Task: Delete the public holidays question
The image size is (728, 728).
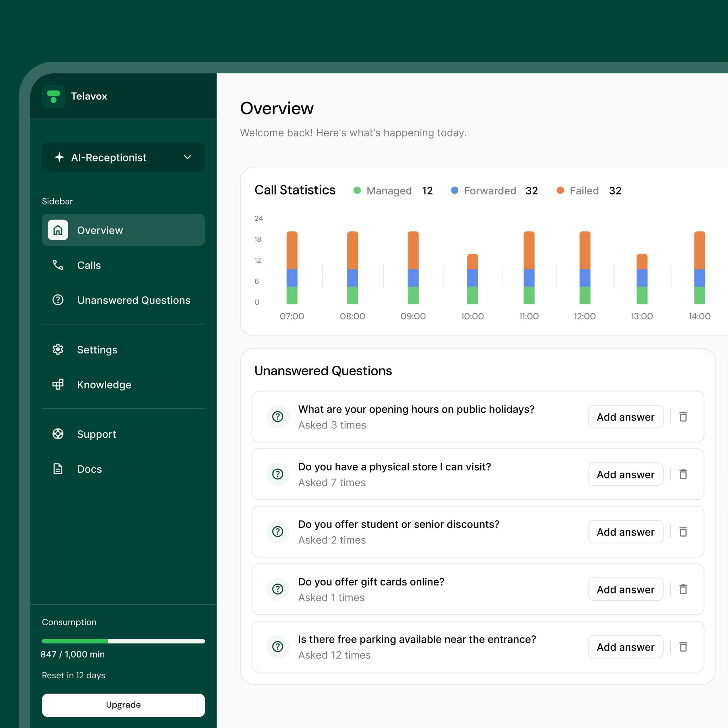Action: [x=683, y=417]
